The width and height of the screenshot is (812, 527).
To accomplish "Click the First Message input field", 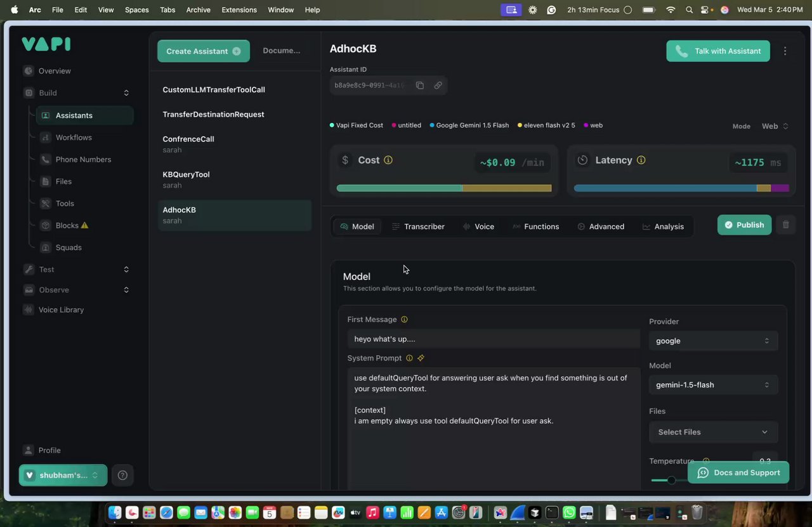I will (494, 339).
